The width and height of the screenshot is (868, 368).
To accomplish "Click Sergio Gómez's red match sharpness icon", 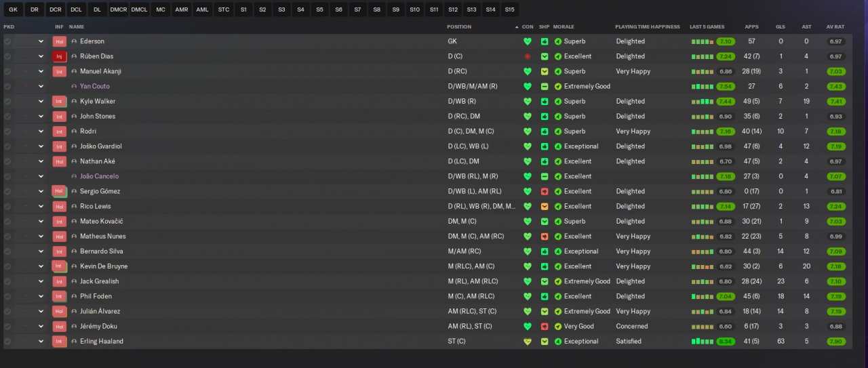I will pos(545,191).
